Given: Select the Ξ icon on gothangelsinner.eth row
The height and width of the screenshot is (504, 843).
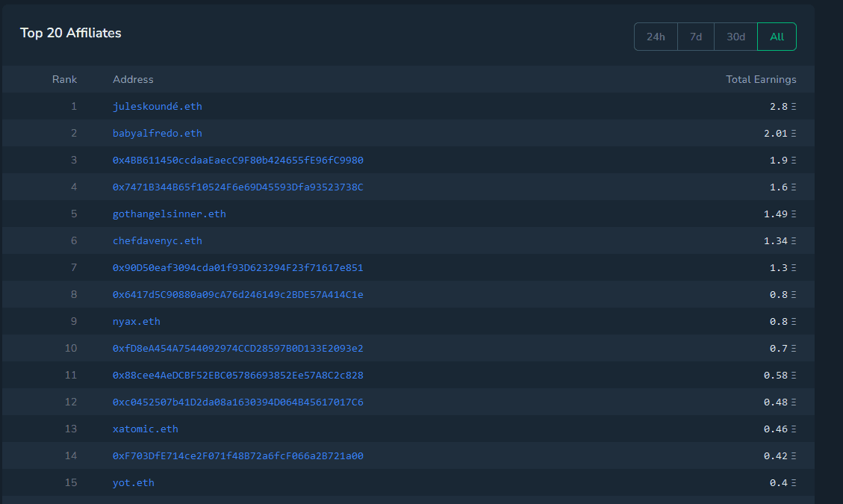Looking at the screenshot, I should pyautogui.click(x=794, y=214).
